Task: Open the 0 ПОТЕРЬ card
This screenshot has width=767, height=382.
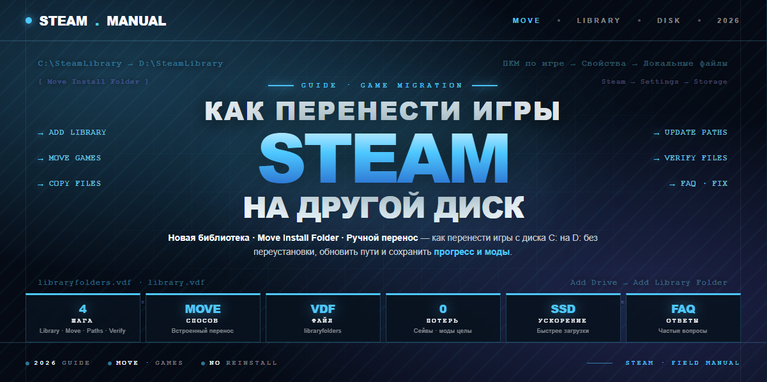Action: click(x=443, y=318)
